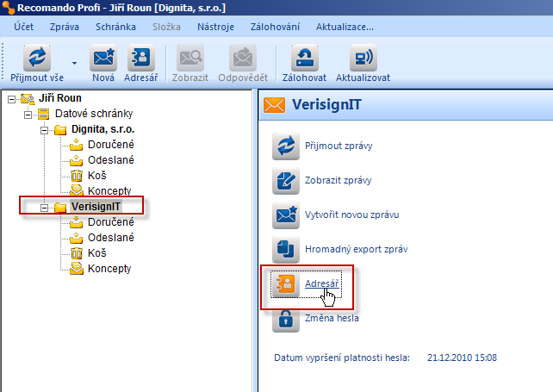The image size is (553, 392).
Task: Click the underlined Adresář link
Action: pyautogui.click(x=321, y=283)
